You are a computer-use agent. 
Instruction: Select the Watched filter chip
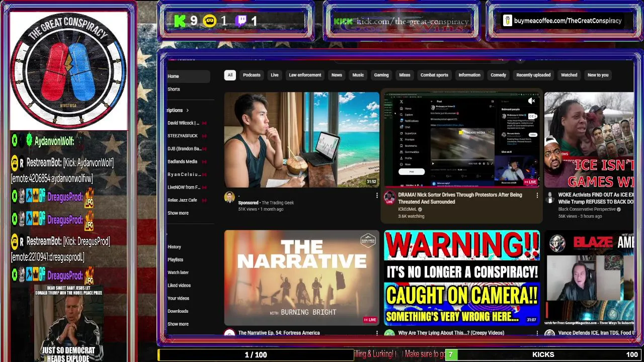click(x=569, y=75)
